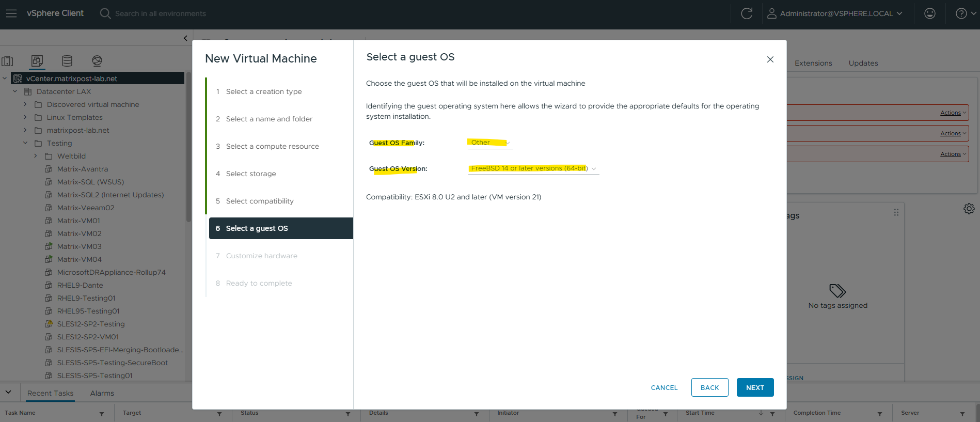Open the Guest OS Family dropdown
The height and width of the screenshot is (422, 980).
tap(491, 143)
